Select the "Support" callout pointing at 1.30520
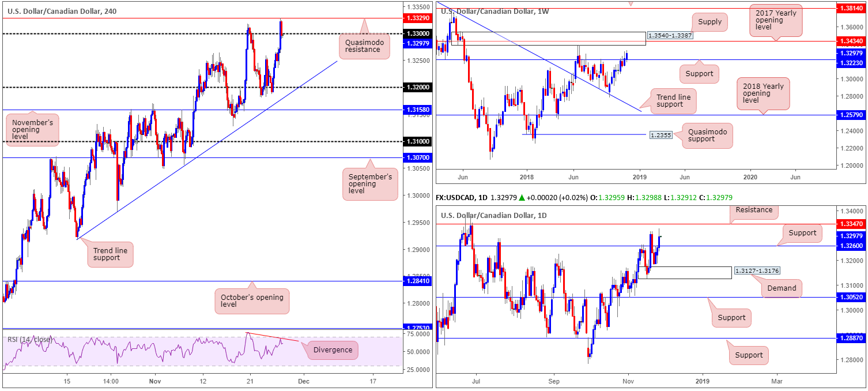868x391 pixels. pyautogui.click(x=732, y=317)
